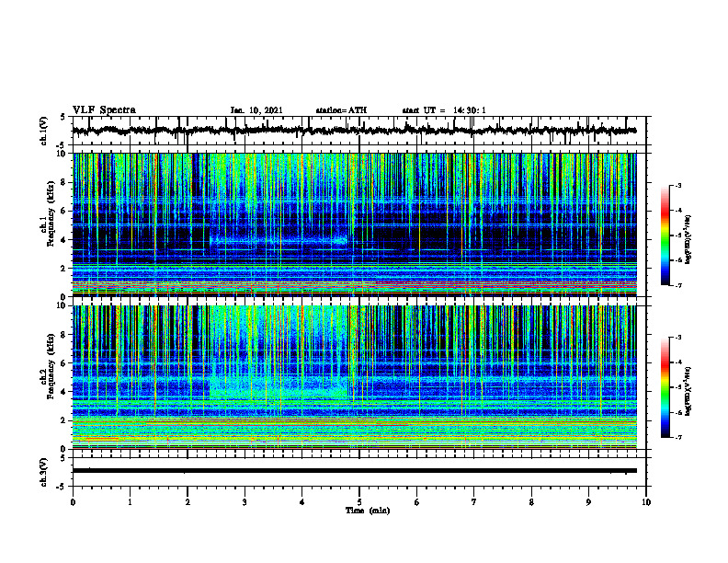The width and height of the screenshot is (728, 563).
Task: Click the "10" kHz tick on ch.1 spectrogram
Action: 63,154
